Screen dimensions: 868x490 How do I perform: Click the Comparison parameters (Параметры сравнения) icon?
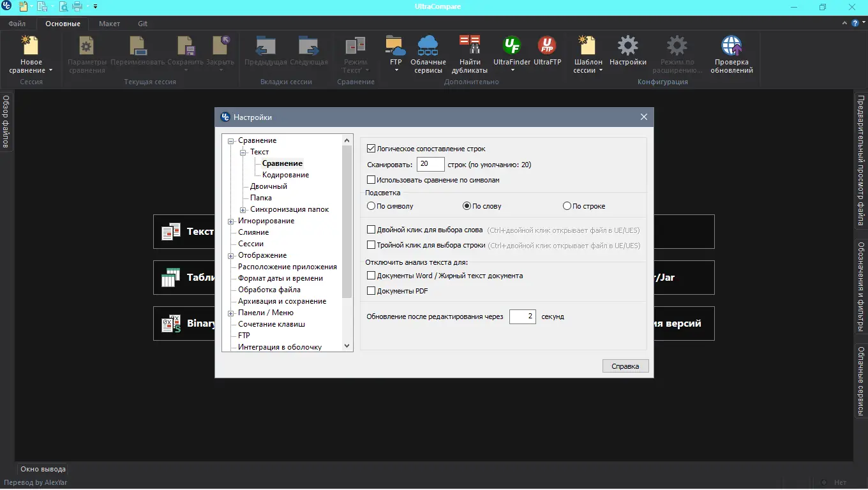click(x=87, y=46)
